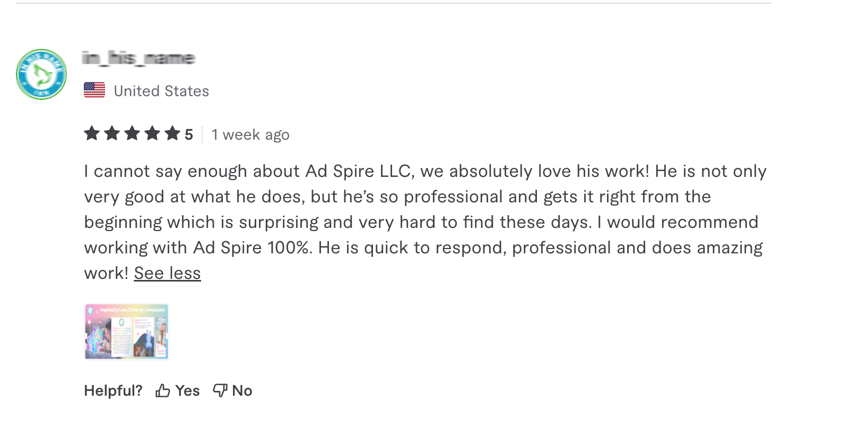Click the United States flag icon

(x=94, y=90)
